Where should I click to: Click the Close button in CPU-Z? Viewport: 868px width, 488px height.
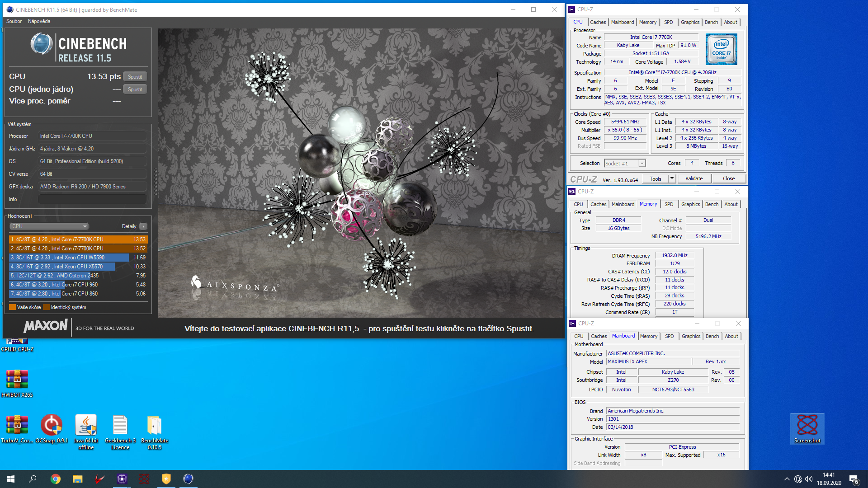[729, 179]
